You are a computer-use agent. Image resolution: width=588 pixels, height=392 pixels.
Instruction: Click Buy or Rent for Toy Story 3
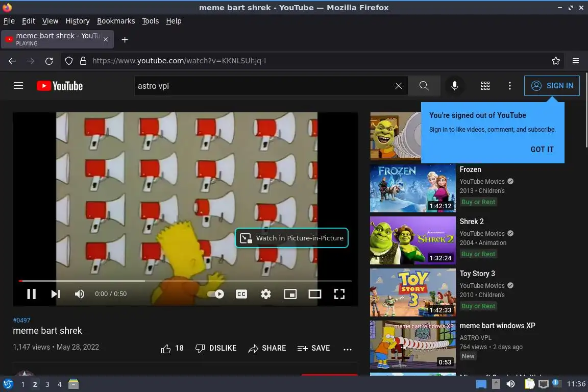tap(478, 306)
